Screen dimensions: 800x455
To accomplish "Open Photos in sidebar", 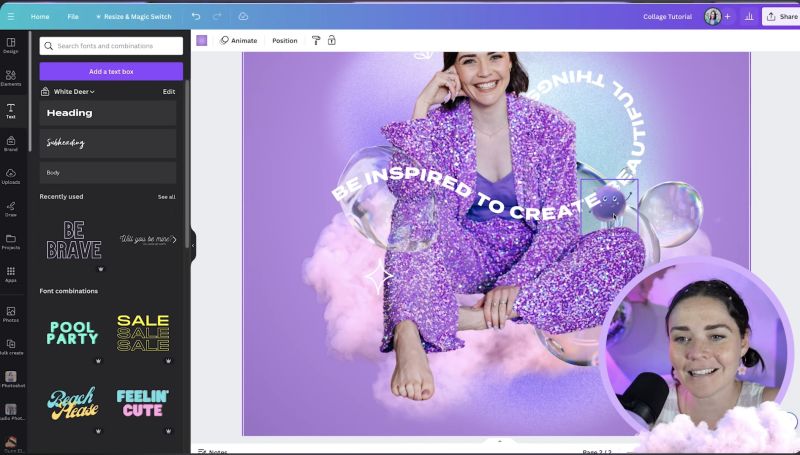I will click(11, 314).
